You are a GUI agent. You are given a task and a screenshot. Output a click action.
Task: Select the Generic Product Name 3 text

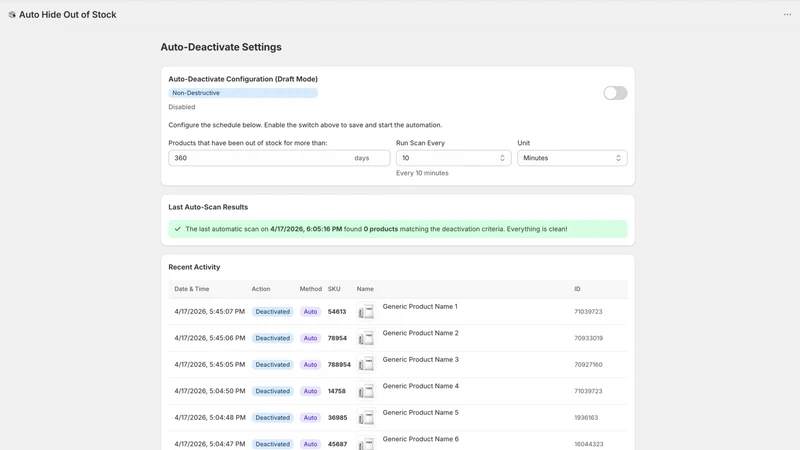click(420, 360)
